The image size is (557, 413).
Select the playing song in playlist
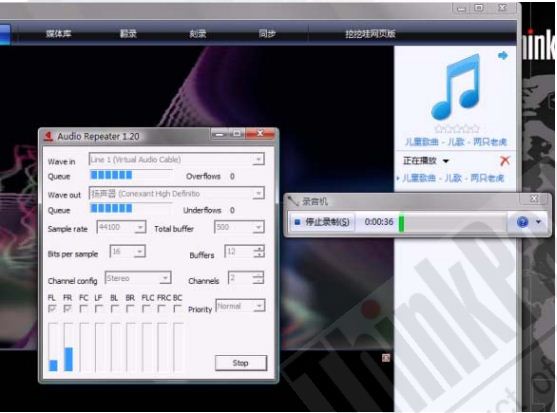pyautogui.click(x=453, y=178)
